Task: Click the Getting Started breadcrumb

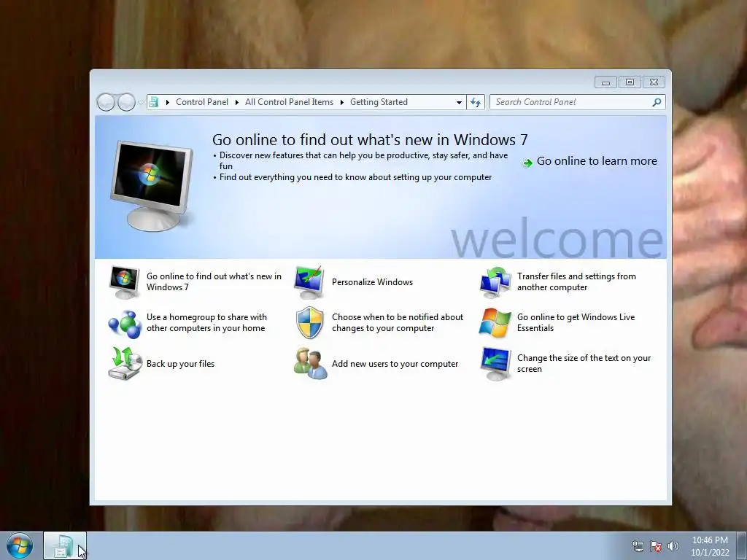Action: pos(379,102)
